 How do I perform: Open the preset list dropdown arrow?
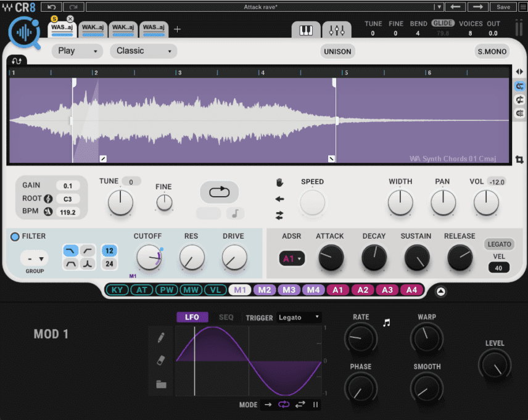(439, 7)
